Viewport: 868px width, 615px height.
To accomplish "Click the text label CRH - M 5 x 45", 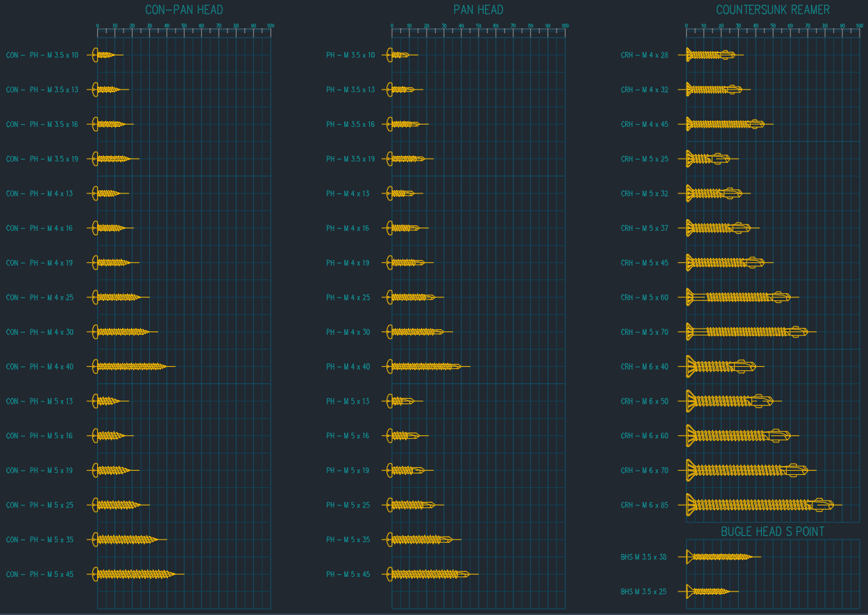I will (x=644, y=263).
